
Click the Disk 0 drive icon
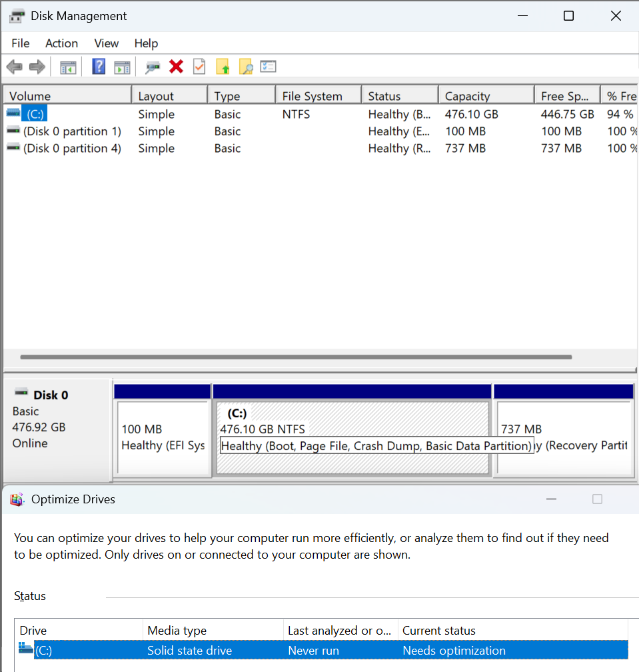21,392
